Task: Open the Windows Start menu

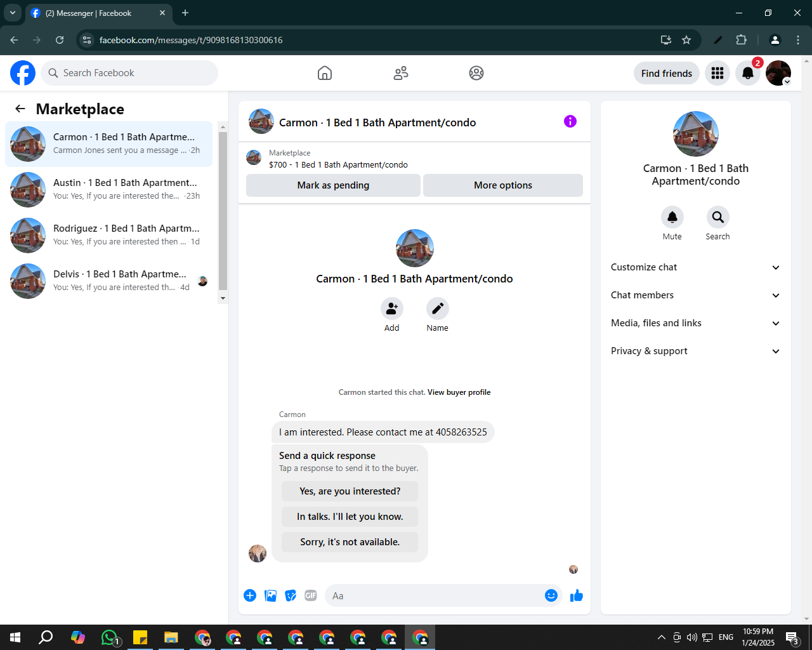Action: coord(15,637)
